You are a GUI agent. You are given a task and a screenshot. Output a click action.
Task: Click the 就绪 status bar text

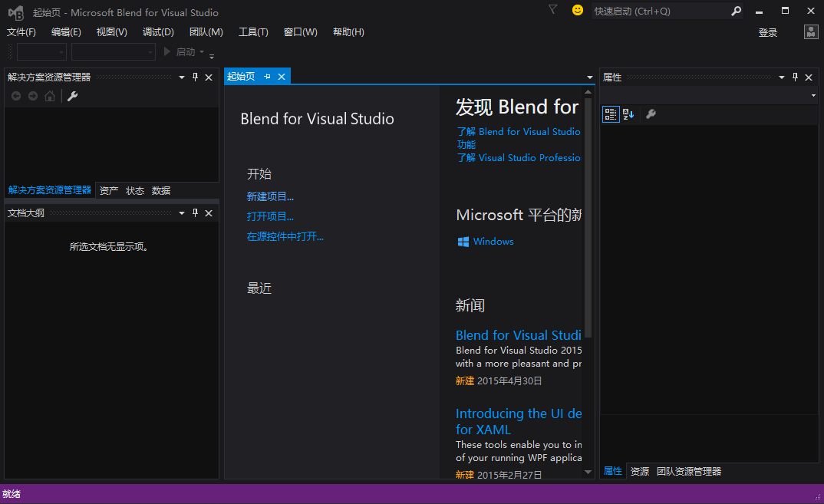(12, 494)
